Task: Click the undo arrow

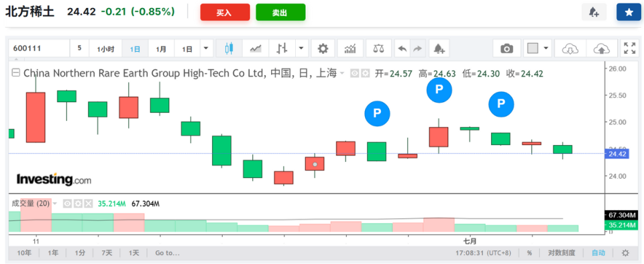Action: (402, 48)
